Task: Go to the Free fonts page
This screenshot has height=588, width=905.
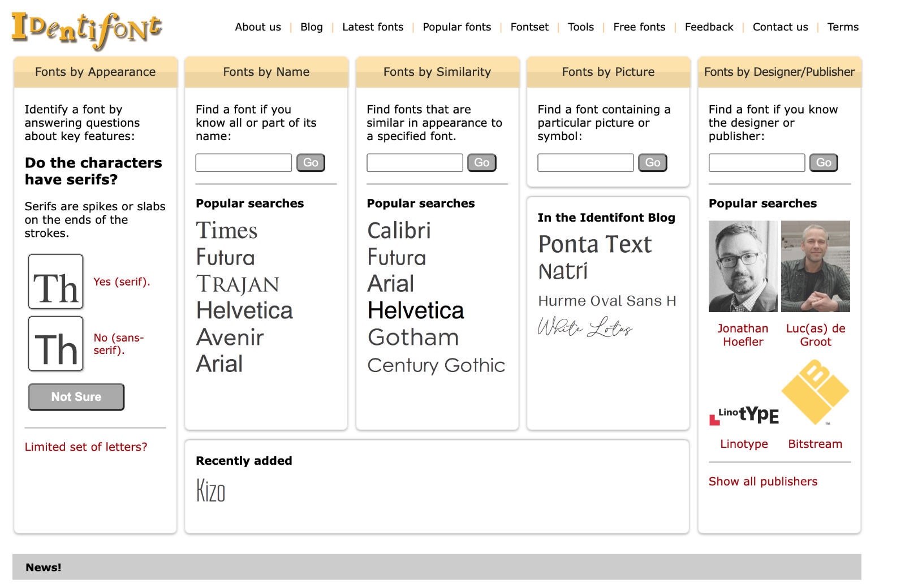Action: [x=639, y=27]
